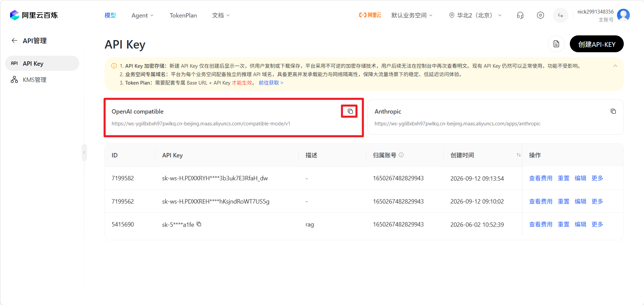Click the OpenAI compatible endpoint URL text
Screen dimensions: 644x305
201,124
